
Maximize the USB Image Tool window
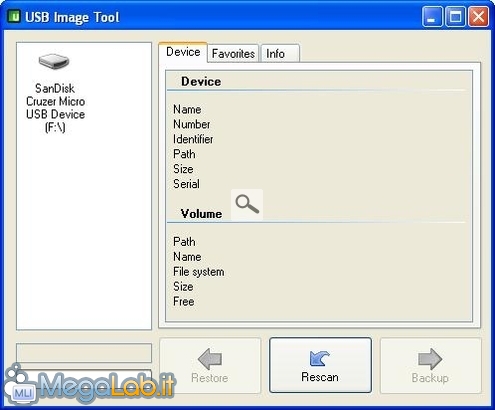coord(455,16)
